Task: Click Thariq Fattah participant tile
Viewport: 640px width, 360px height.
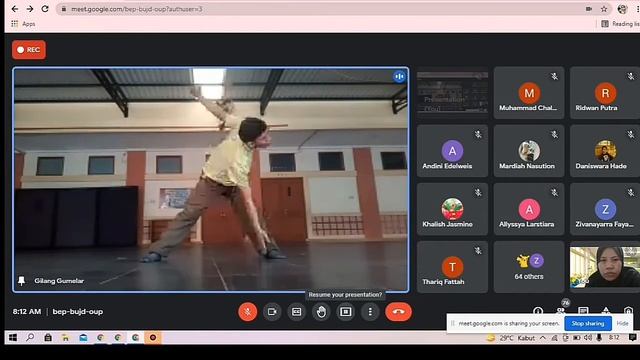Action: point(452,267)
